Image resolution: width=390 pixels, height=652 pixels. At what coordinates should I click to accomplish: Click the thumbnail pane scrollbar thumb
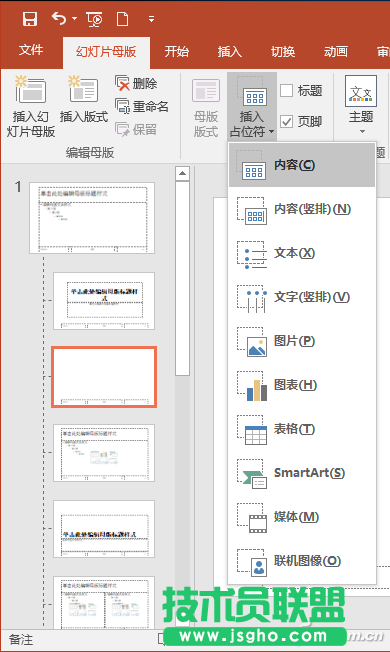(x=182, y=279)
